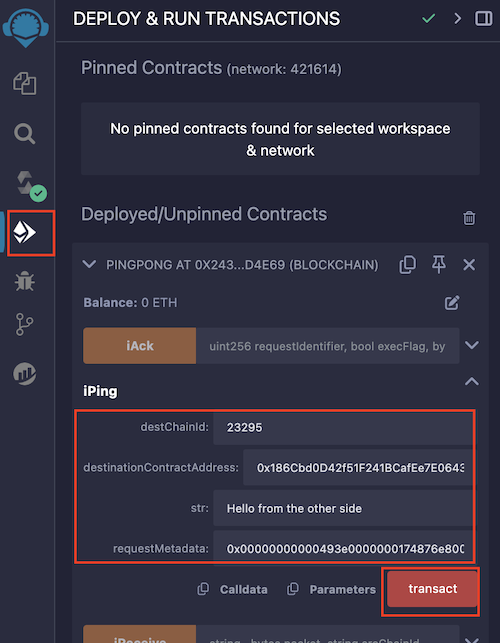Pin the PINGPONG contract

438,264
